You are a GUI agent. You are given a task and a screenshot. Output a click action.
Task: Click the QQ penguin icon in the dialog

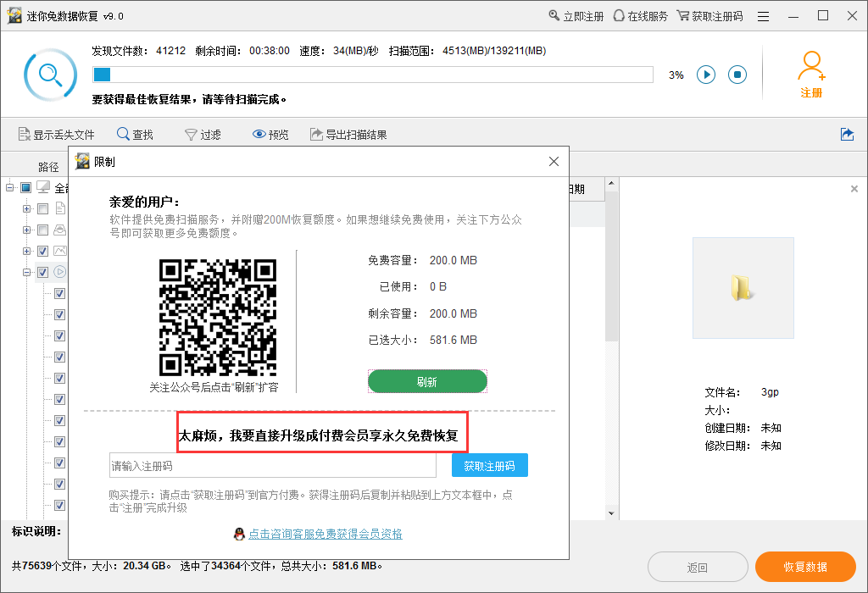239,534
